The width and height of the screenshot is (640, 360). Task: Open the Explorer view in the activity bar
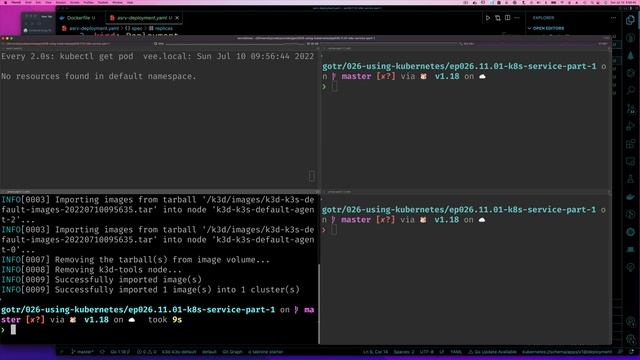pos(631,20)
